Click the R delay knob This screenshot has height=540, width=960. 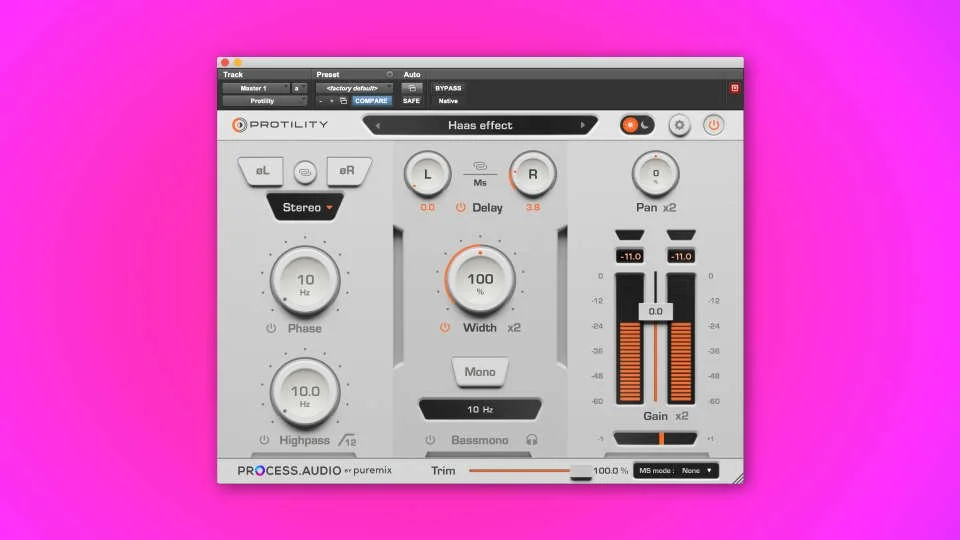click(x=533, y=174)
